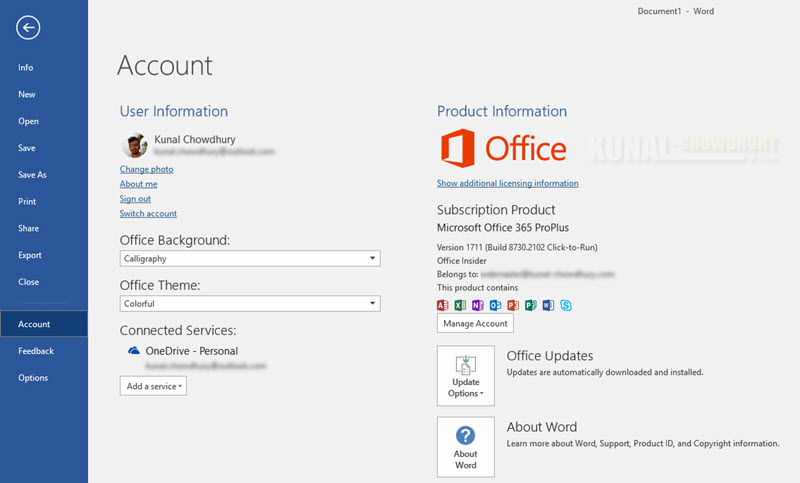
Task: Click the PowerPoint app icon
Action: (x=513, y=305)
